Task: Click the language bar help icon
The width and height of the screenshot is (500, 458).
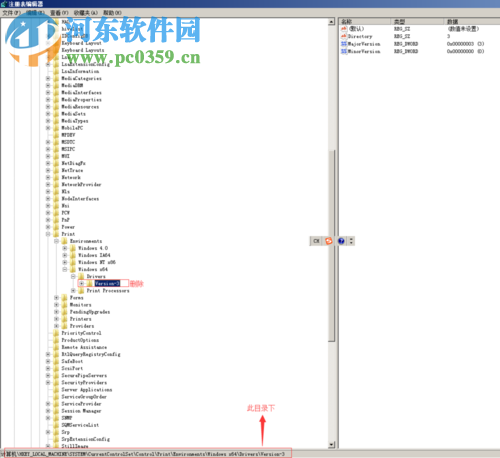Action: click(x=341, y=241)
